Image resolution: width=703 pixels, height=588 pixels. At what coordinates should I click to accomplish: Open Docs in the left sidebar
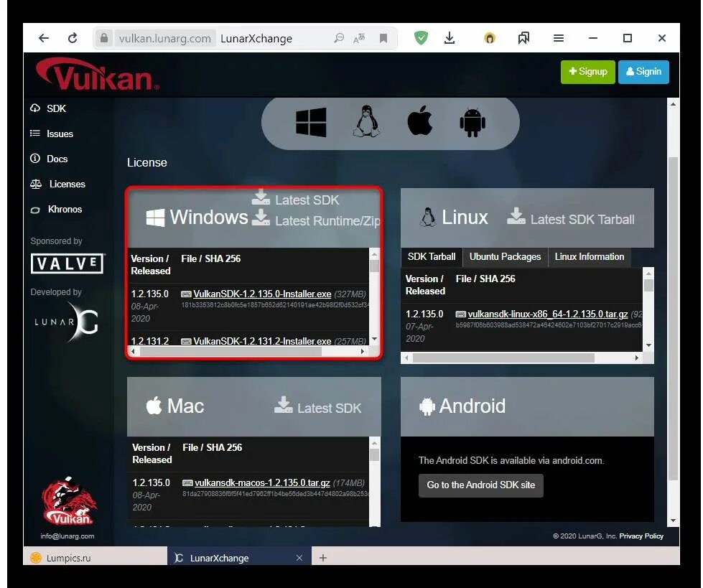tap(49, 159)
